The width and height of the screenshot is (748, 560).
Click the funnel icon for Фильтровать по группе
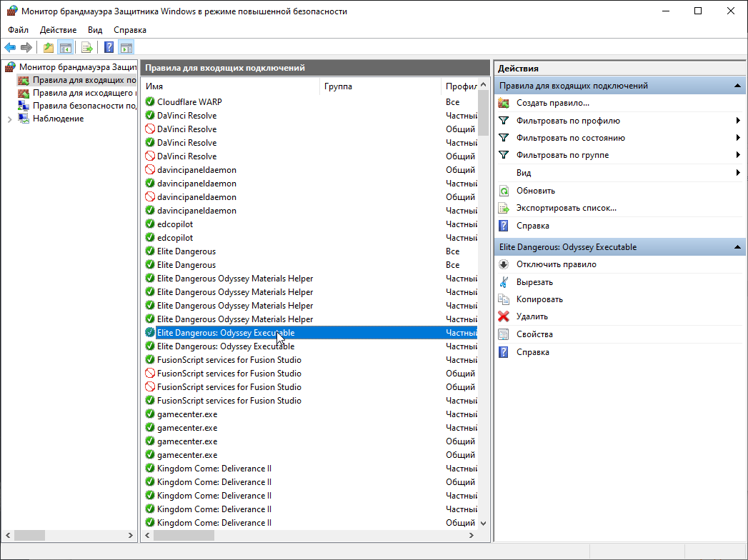pyautogui.click(x=504, y=155)
